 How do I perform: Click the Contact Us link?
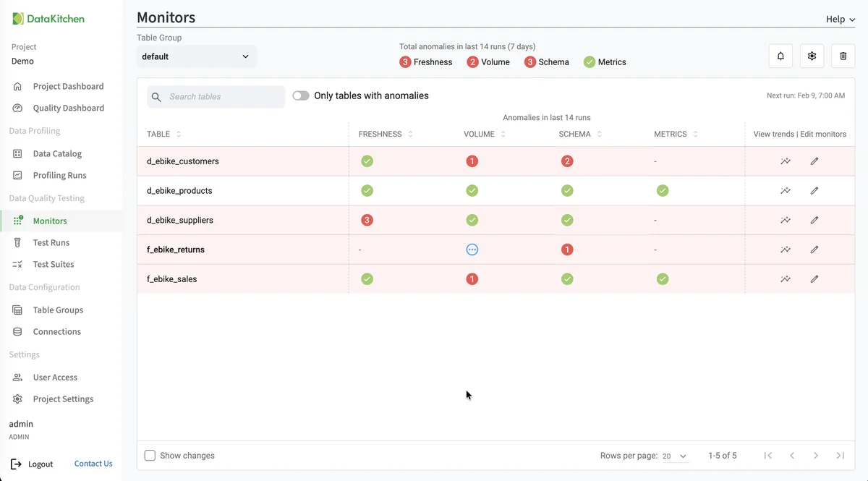point(93,464)
